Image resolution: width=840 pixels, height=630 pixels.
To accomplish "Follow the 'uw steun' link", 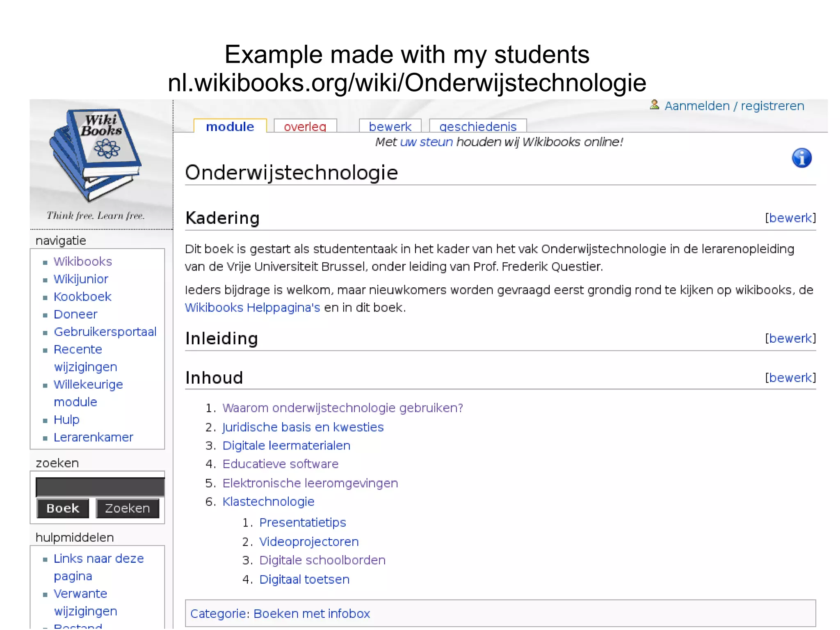I will pyautogui.click(x=426, y=142).
